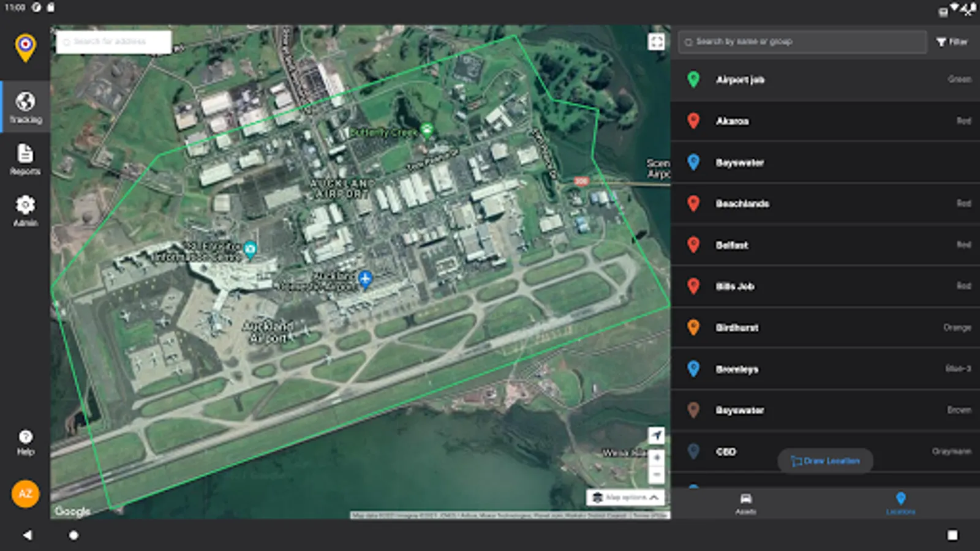Image resolution: width=980 pixels, height=551 pixels.
Task: Click the red pin beside Beachlands
Action: coord(693,203)
